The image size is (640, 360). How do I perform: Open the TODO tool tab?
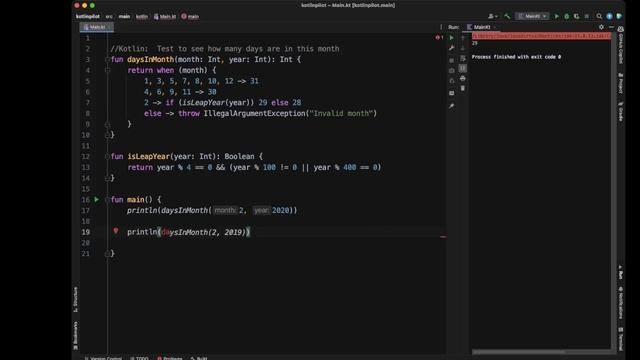pyautogui.click(x=140, y=358)
